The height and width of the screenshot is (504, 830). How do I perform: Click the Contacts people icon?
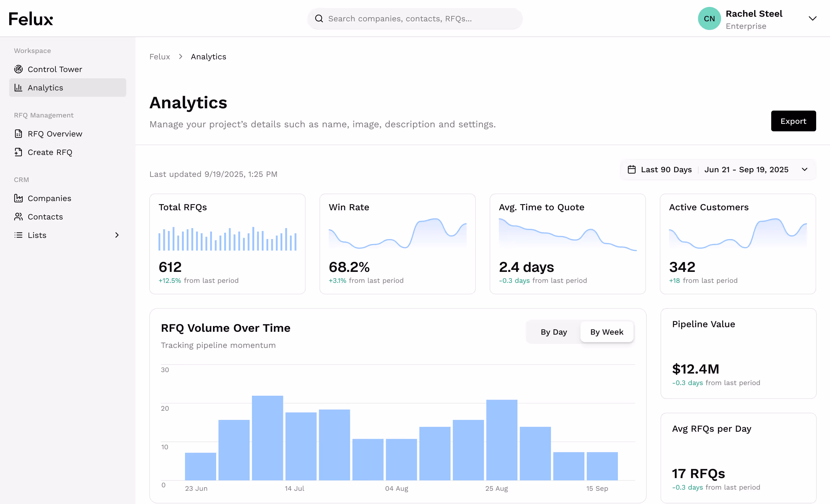point(18,217)
